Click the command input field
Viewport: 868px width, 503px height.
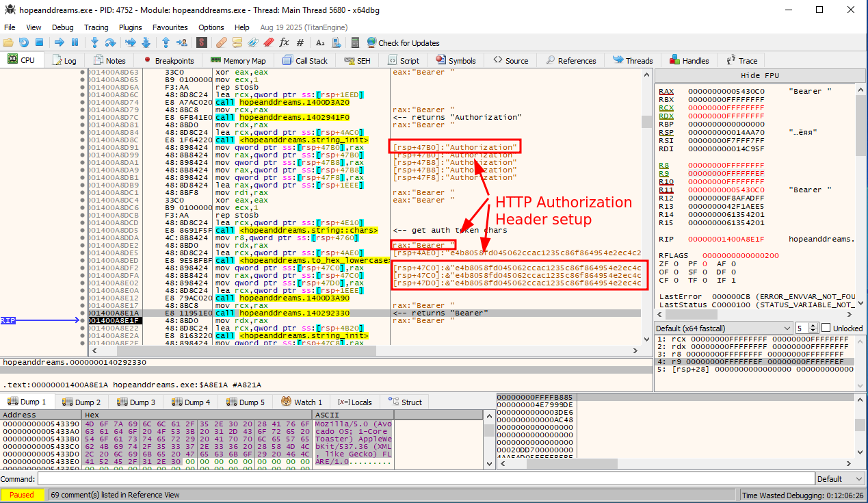click(x=426, y=478)
